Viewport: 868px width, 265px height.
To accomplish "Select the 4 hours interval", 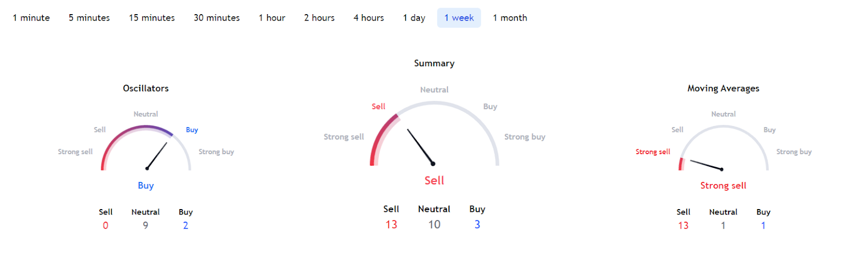I will coord(368,18).
